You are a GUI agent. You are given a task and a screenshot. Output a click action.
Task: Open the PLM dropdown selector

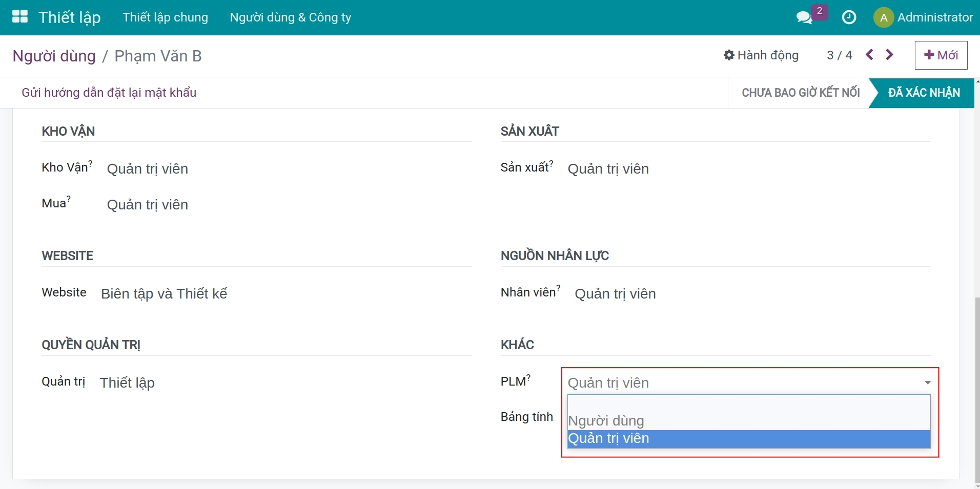click(749, 382)
